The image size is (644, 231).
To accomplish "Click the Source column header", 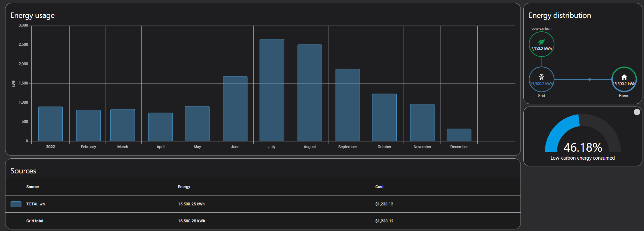I will coord(33,187).
